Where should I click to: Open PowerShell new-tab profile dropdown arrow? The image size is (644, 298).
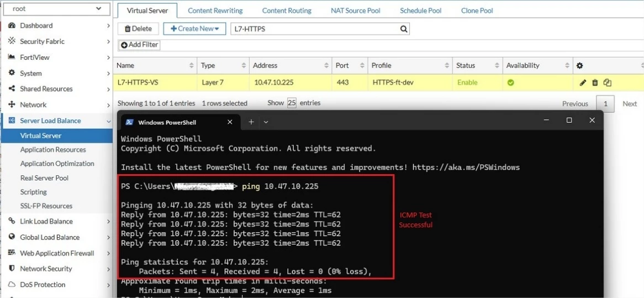tap(266, 122)
